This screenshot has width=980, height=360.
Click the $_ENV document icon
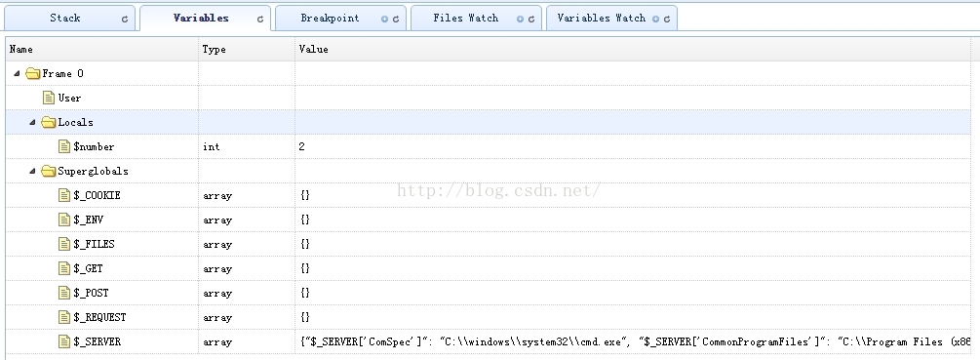pyautogui.click(x=64, y=220)
